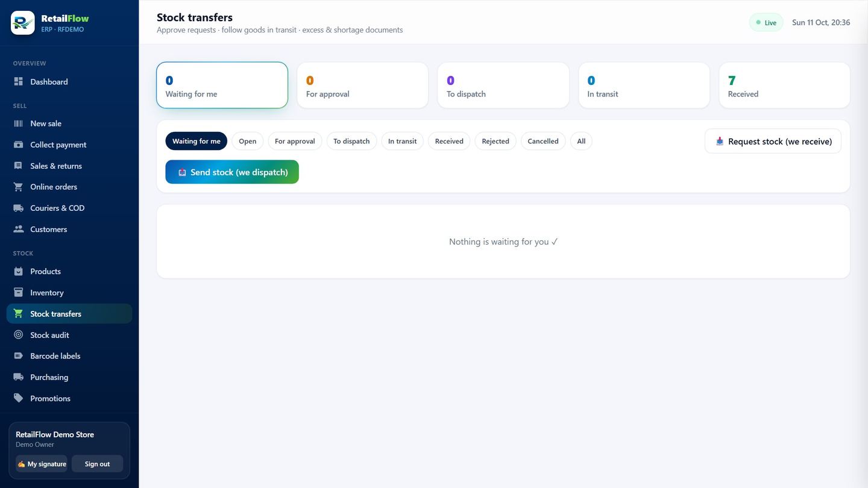Click the Stock audit target icon

pyautogui.click(x=18, y=335)
